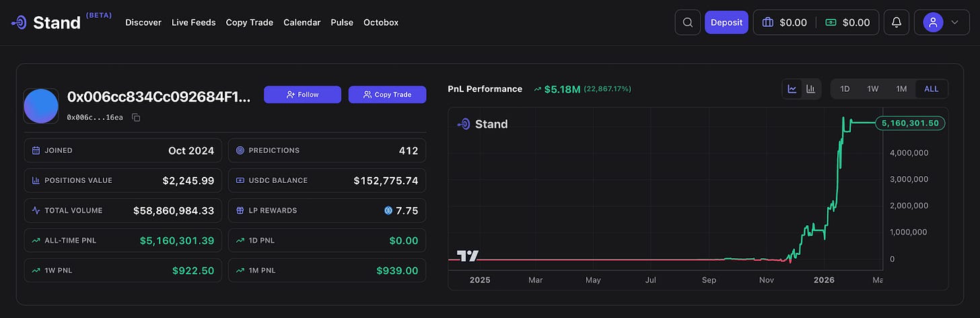Screen dimensions: 980x318
Task: Click the Predictions count 412
Action: (x=409, y=151)
